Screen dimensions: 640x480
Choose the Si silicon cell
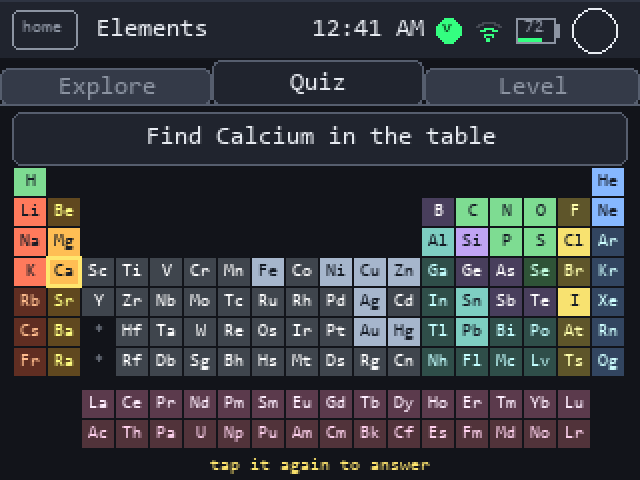point(472,242)
